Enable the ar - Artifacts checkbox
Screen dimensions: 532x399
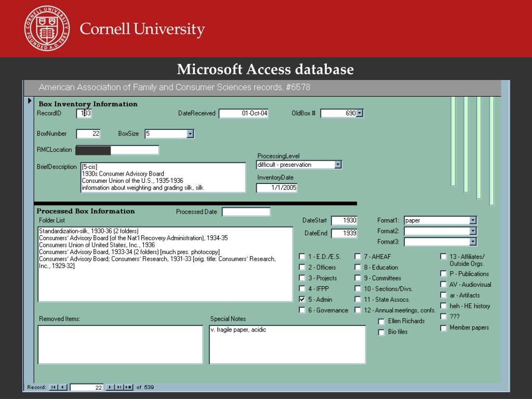pos(443,295)
